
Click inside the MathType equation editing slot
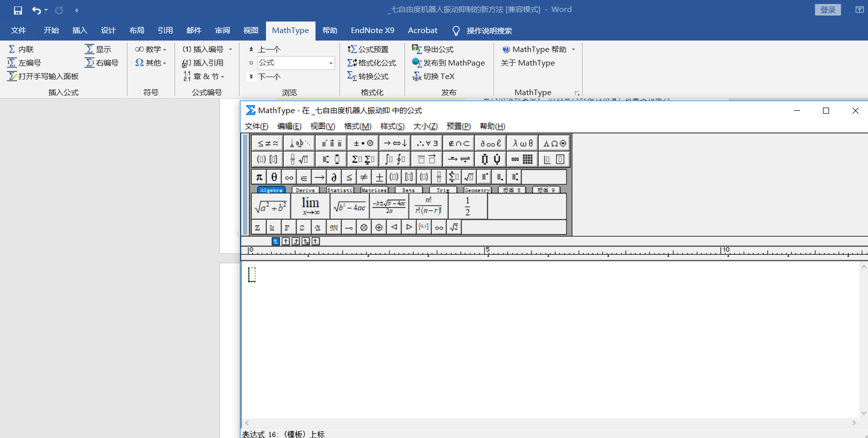[x=252, y=274]
